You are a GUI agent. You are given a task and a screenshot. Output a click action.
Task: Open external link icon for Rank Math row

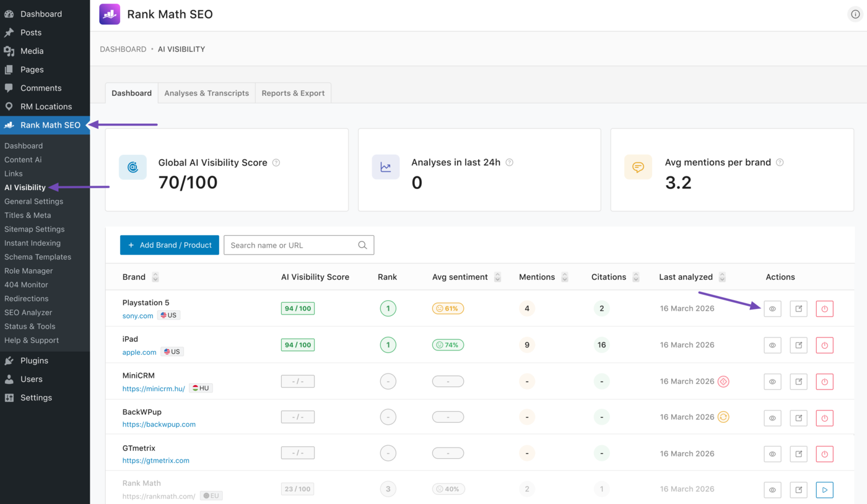pyautogui.click(x=799, y=490)
